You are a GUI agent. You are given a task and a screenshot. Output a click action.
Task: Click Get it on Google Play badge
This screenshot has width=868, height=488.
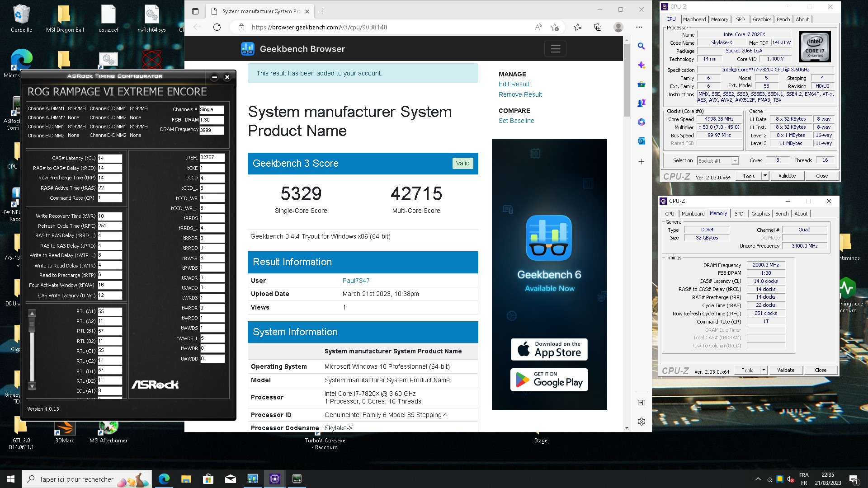549,380
